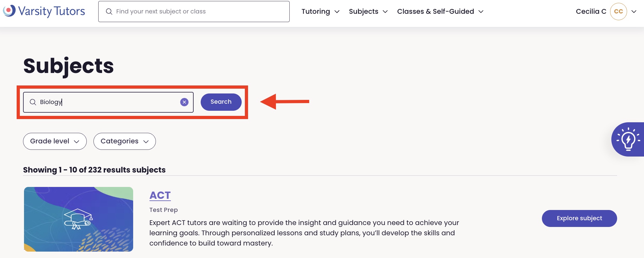Expand the account chevron next to avatar
Screen dimensions: 644x258
click(x=634, y=12)
